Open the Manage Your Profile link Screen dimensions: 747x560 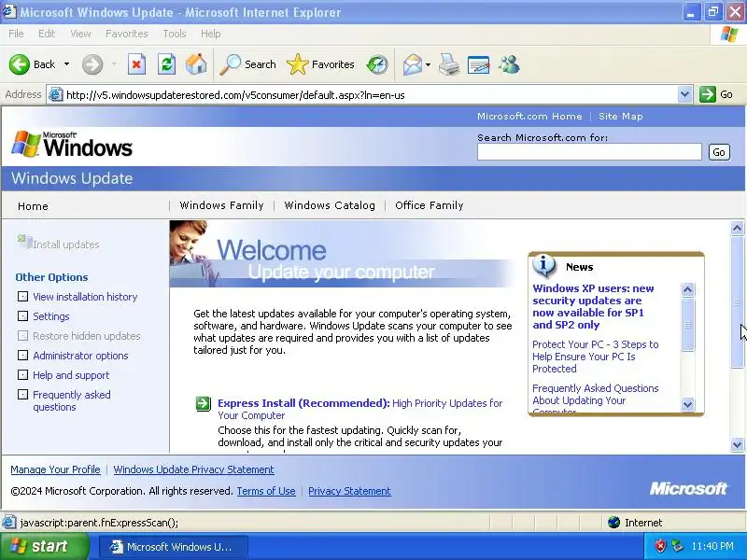(55, 469)
